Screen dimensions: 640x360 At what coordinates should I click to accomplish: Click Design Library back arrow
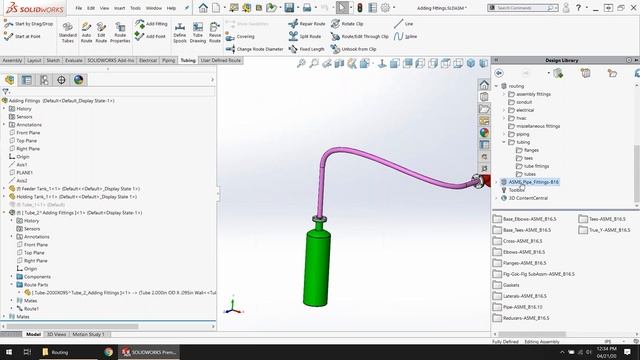click(499, 73)
